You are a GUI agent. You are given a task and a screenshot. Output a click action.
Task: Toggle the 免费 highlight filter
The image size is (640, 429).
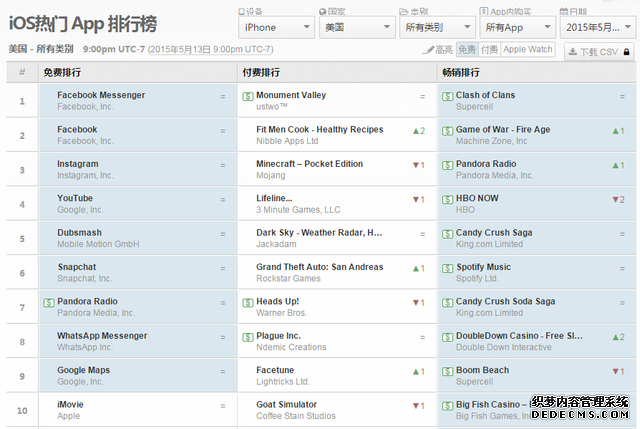tap(467, 49)
